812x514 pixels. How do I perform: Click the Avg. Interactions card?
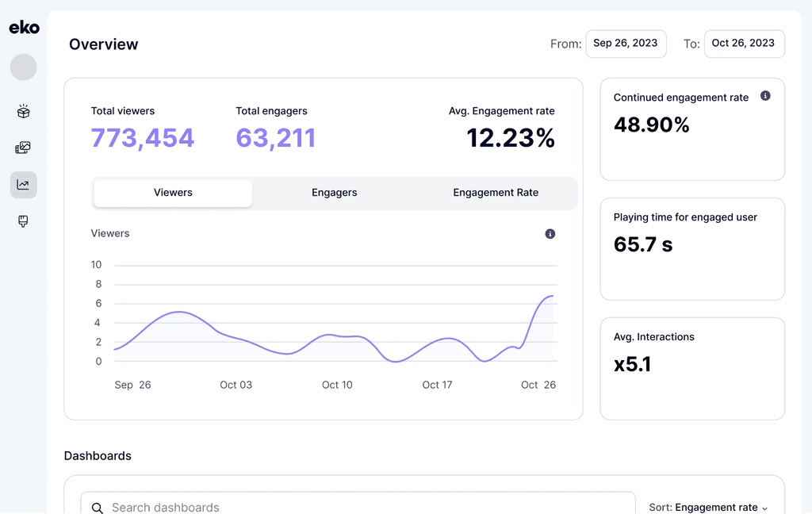point(691,368)
